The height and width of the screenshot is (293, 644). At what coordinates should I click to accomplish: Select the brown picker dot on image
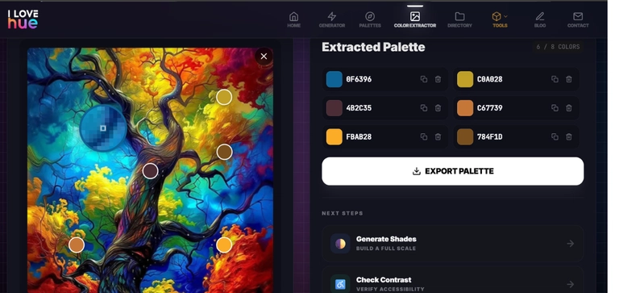(x=224, y=152)
